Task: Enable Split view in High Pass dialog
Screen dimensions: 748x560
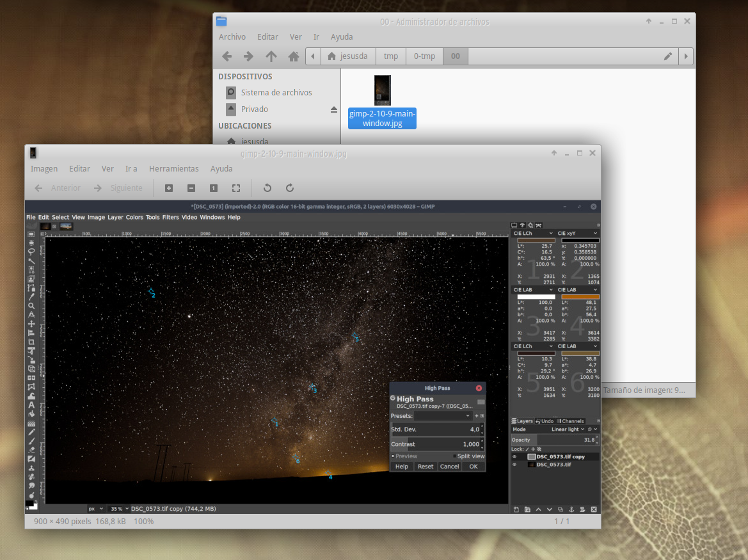Action: click(x=455, y=456)
